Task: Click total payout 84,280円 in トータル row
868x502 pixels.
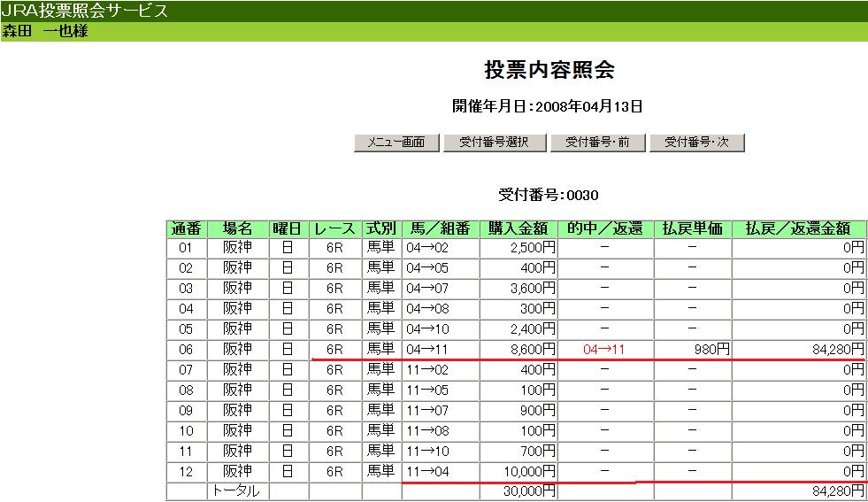Action: [838, 490]
